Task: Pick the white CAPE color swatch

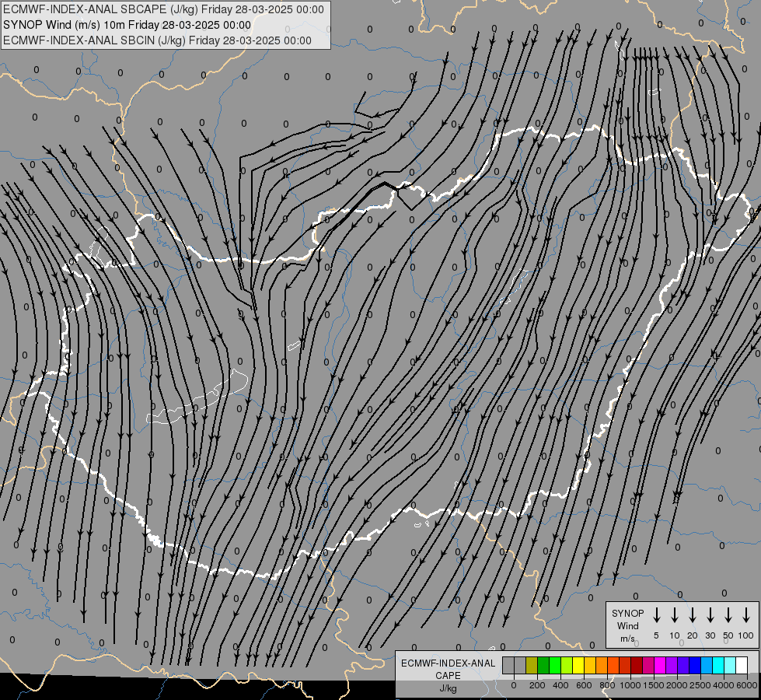Action: click(x=742, y=665)
